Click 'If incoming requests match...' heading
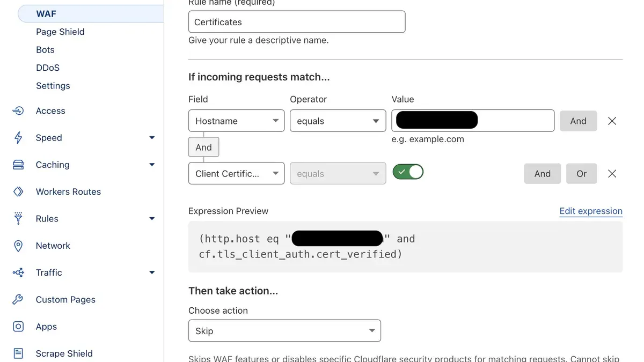 coord(259,77)
